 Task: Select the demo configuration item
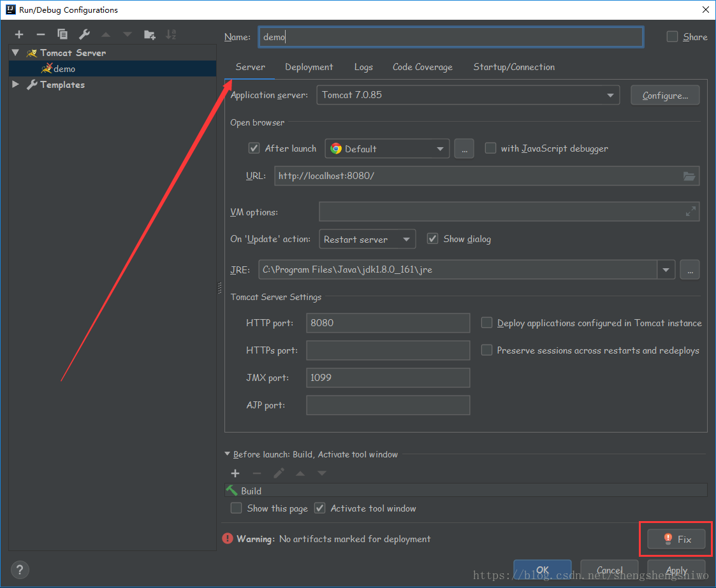point(112,68)
